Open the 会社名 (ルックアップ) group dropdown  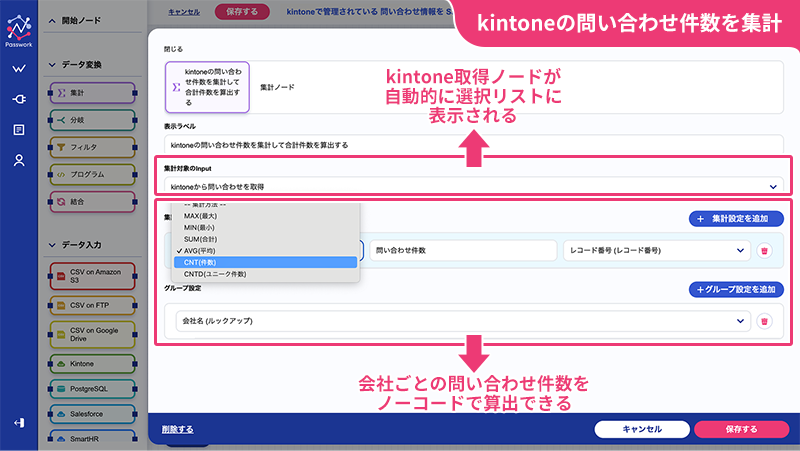463,321
